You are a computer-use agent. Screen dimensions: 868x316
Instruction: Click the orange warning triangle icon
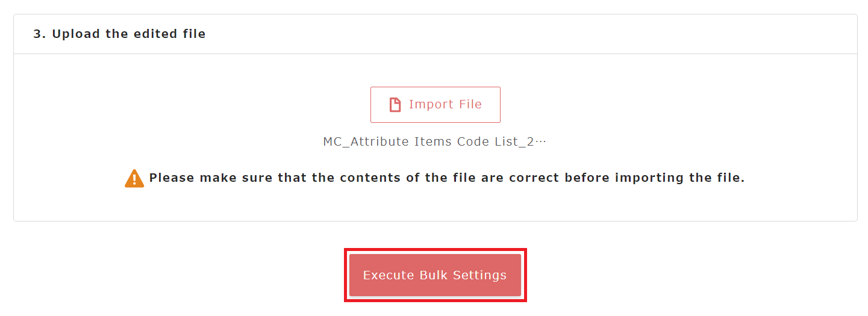pyautogui.click(x=134, y=179)
